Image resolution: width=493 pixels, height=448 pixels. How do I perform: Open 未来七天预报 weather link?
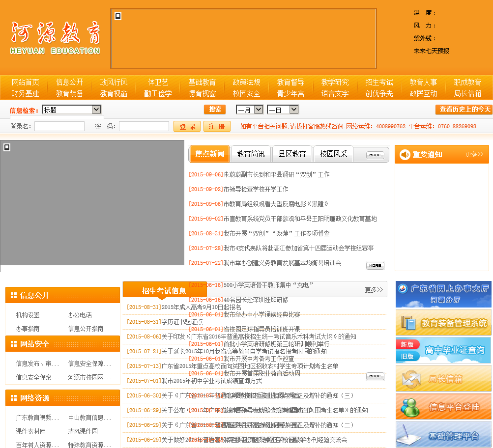(432, 51)
